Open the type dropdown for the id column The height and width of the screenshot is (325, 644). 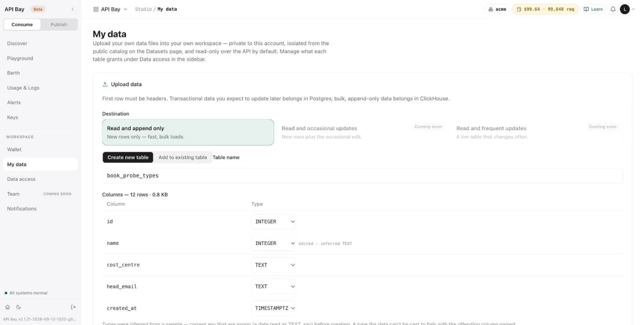pos(273,222)
